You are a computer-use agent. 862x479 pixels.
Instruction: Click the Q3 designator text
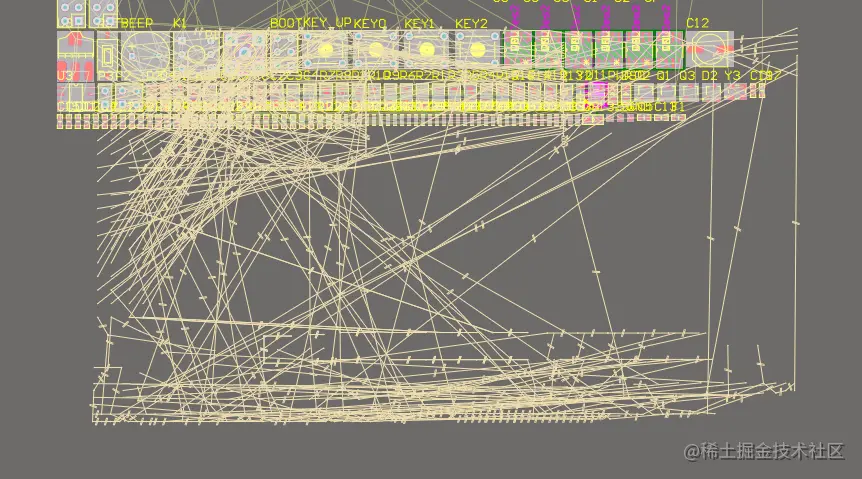(687, 75)
